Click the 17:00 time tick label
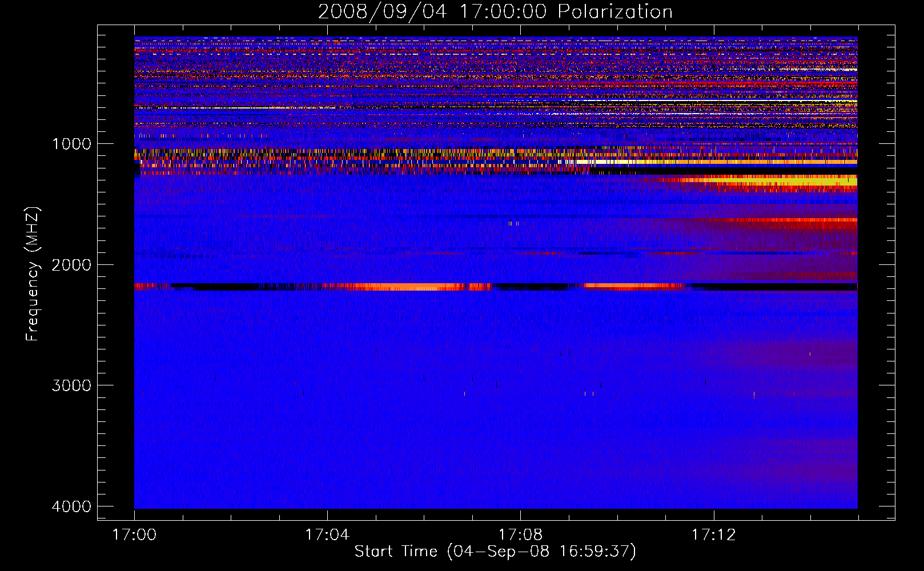The image size is (924, 571). tap(134, 535)
